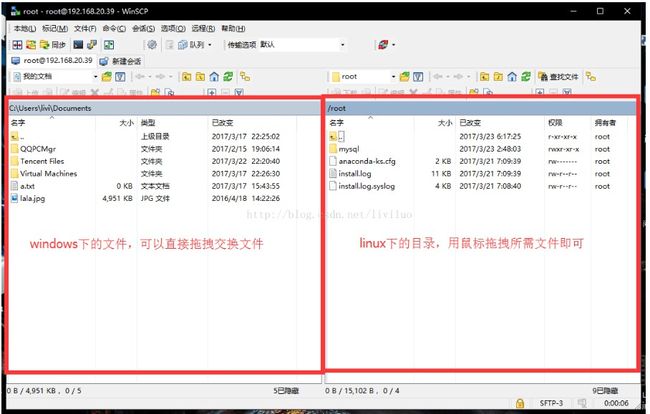
Task: Sort the local panel by the 类型 column
Action: pyautogui.click(x=172, y=123)
